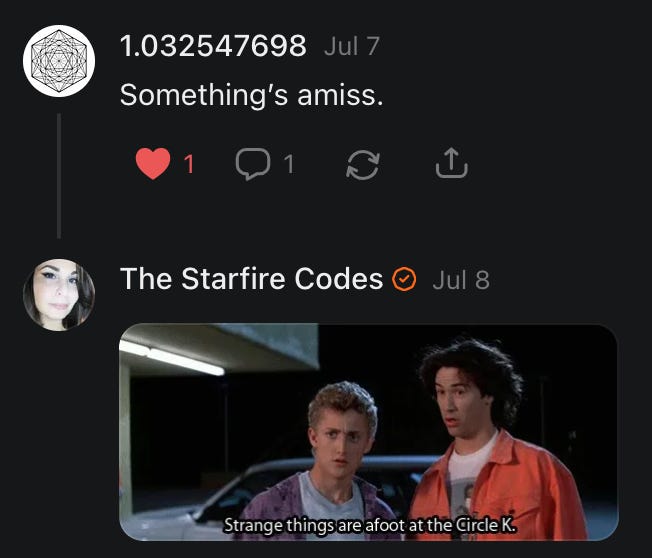This screenshot has height=558, width=652.
Task: Share the post with upload arrow icon
Action: pos(452,163)
